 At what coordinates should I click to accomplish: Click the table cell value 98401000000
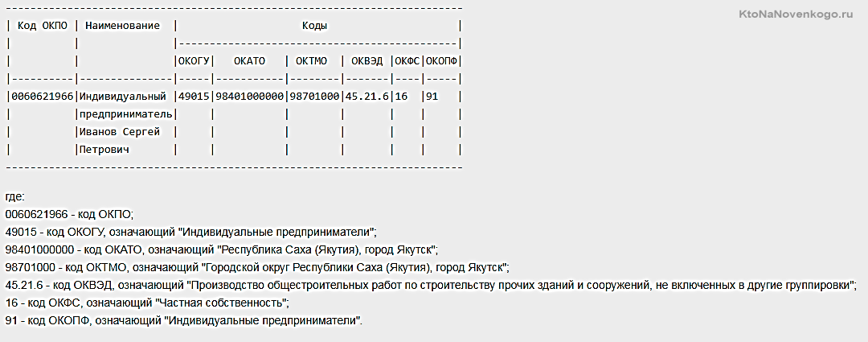(x=250, y=97)
